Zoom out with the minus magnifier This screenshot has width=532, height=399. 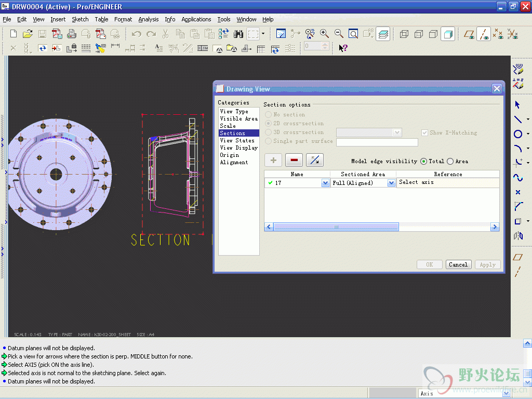(339, 34)
